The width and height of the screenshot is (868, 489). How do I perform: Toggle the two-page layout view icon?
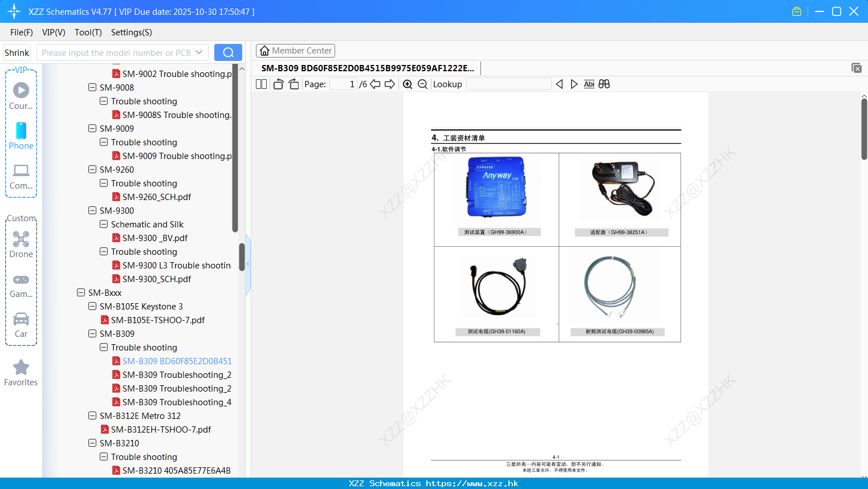pos(261,84)
